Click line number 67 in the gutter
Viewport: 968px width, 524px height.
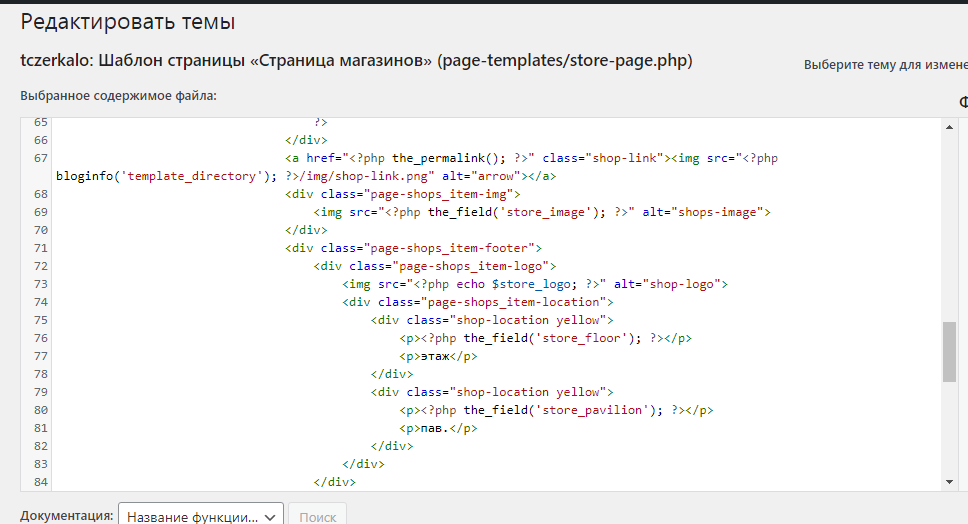pyautogui.click(x=40, y=158)
